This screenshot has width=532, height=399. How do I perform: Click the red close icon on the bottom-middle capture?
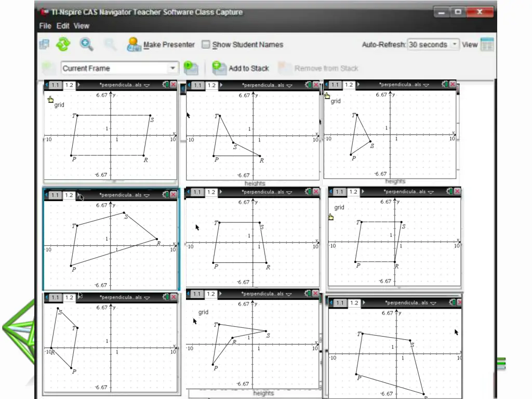pyautogui.click(x=315, y=294)
